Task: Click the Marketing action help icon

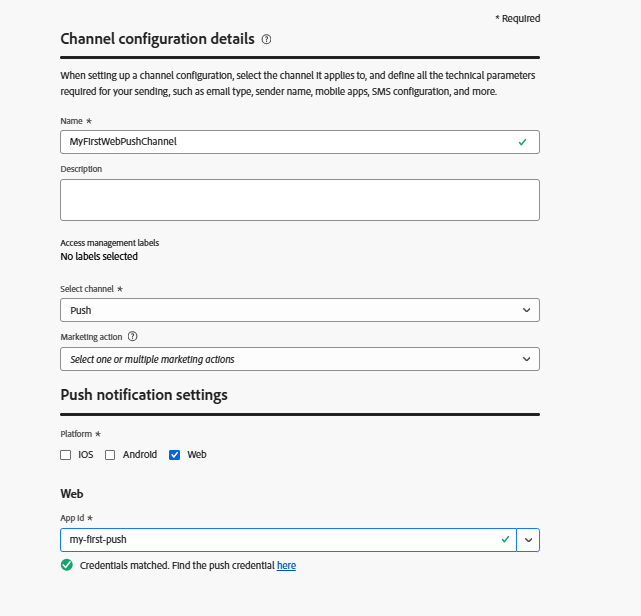Action: [132, 337]
